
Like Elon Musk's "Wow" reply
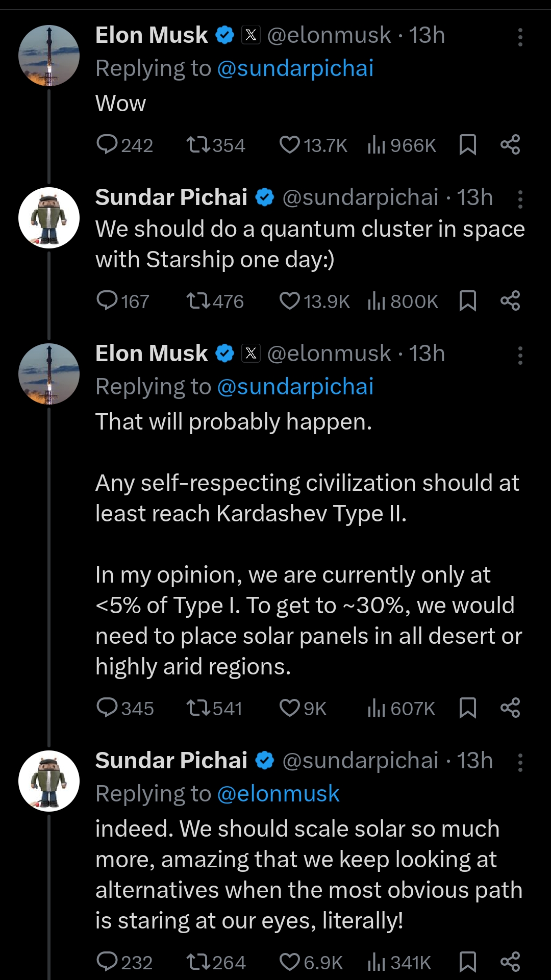pos(290,145)
